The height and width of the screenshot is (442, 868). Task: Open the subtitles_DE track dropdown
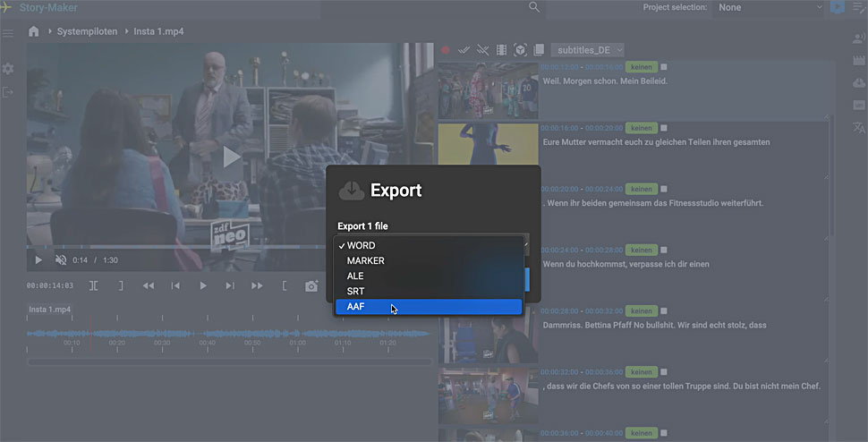(x=587, y=50)
